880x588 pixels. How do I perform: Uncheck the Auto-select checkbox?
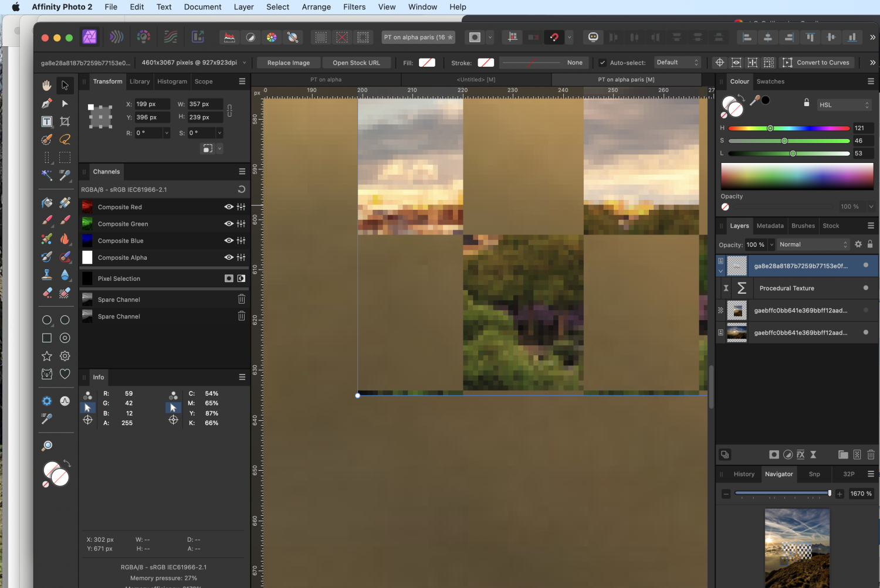(603, 62)
